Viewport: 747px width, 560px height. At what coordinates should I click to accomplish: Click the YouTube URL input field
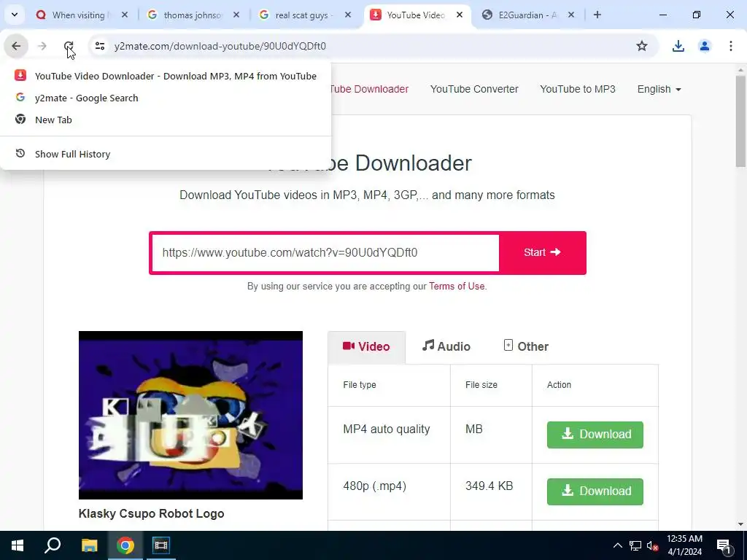click(x=325, y=253)
